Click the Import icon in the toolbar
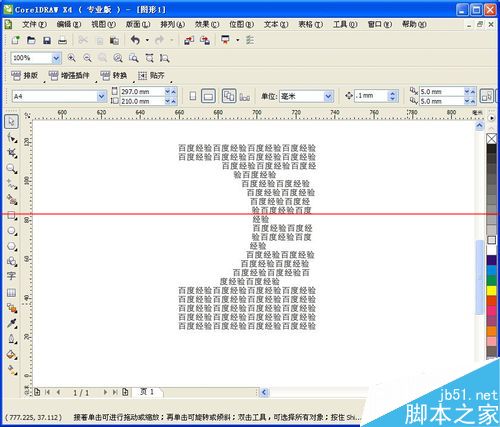The height and width of the screenshot is (427, 500). coord(189,40)
